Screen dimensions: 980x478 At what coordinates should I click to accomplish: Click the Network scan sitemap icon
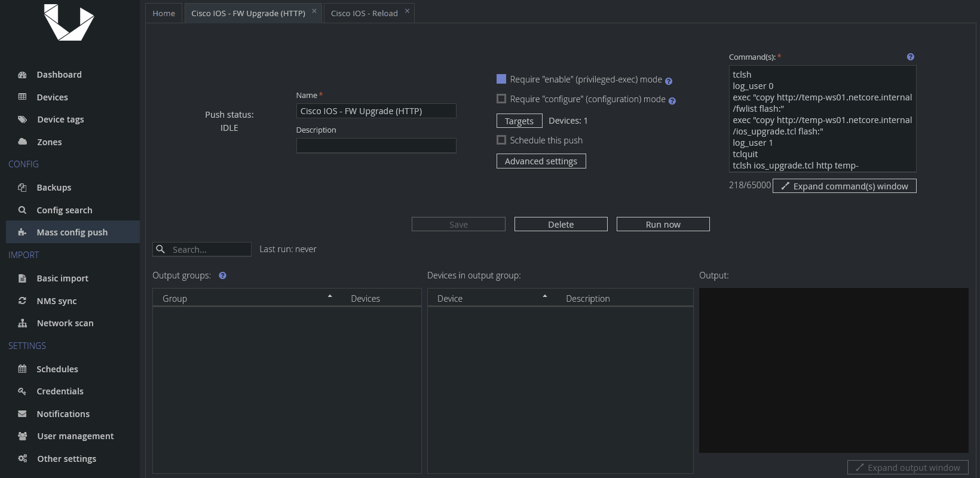pyautogui.click(x=22, y=323)
